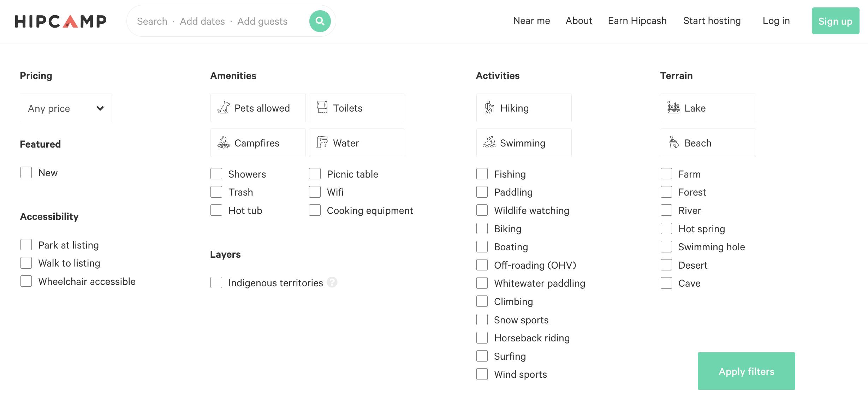This screenshot has width=868, height=406.
Task: Go to Earn Hipcash page
Action: [637, 21]
